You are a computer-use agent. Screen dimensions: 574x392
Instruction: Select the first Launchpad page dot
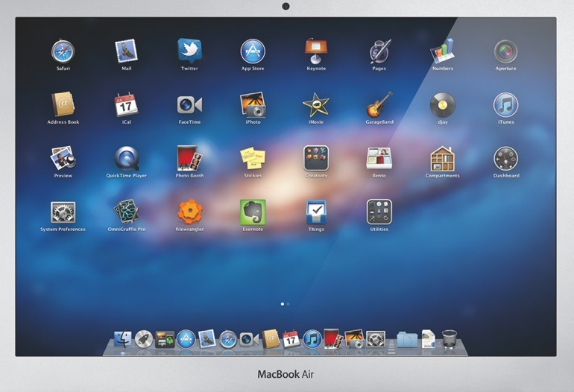(x=283, y=304)
